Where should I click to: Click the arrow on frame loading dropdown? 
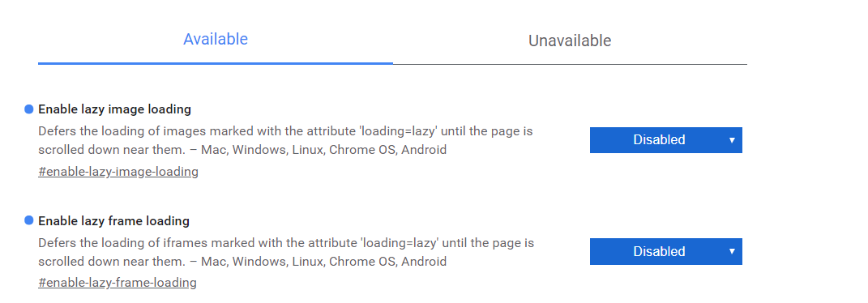pyautogui.click(x=732, y=252)
